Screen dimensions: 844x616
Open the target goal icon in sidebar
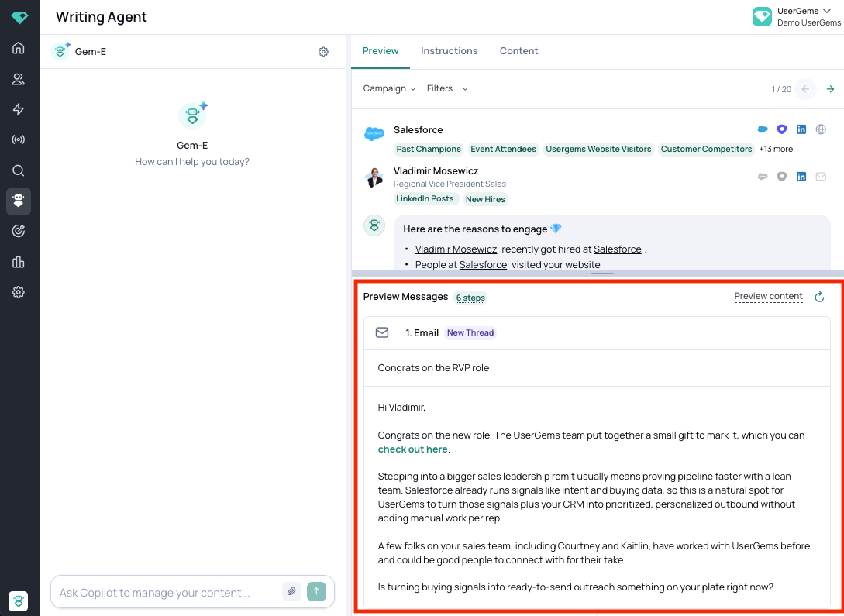[x=19, y=232]
